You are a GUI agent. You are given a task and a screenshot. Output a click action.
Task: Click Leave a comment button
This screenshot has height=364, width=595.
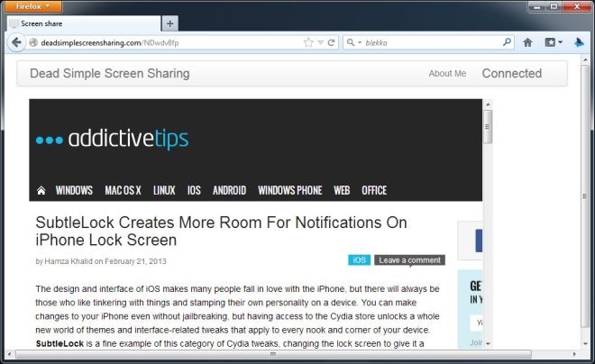[x=410, y=260]
